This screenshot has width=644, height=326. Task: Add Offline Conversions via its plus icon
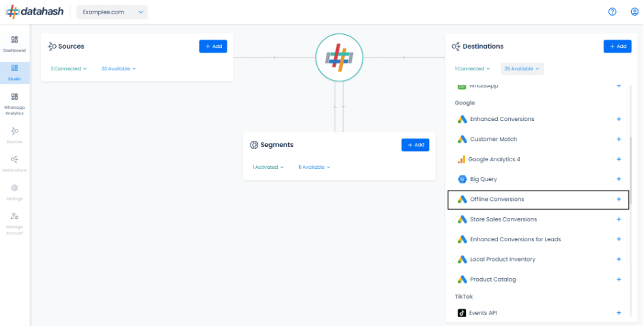619,199
